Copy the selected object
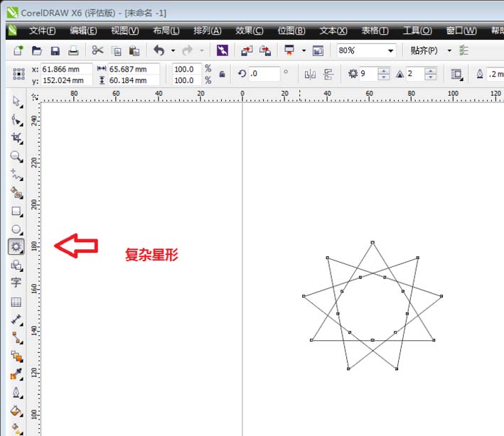The width and height of the screenshot is (504, 436). [x=116, y=50]
